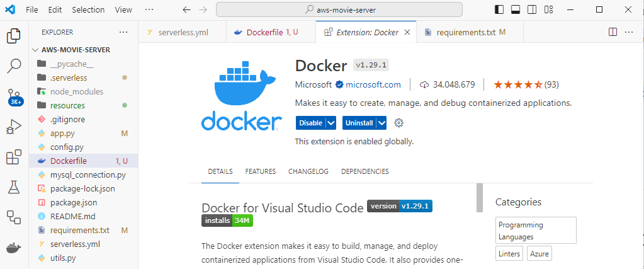
Task: Click the details pane vertical scrollbar
Action: (x=479, y=197)
